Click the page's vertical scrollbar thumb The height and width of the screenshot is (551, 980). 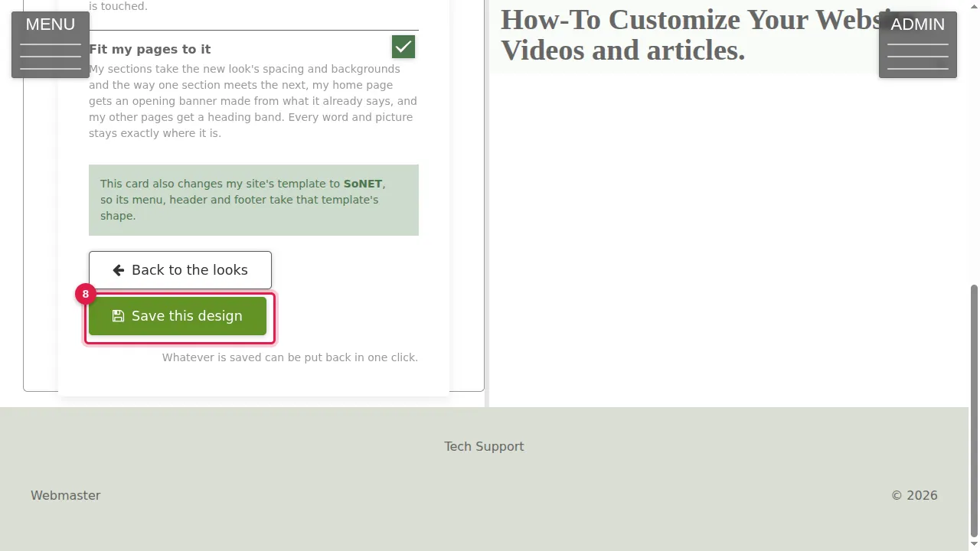(x=974, y=410)
